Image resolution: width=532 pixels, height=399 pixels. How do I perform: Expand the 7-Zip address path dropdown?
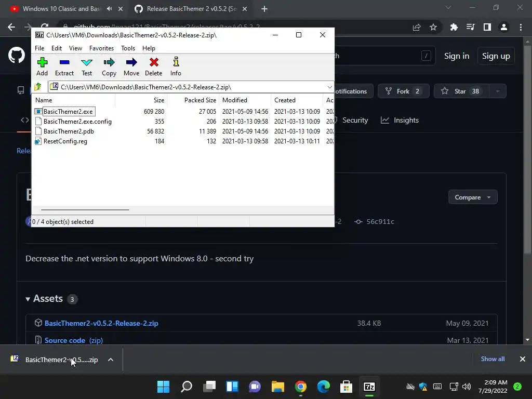click(x=329, y=87)
